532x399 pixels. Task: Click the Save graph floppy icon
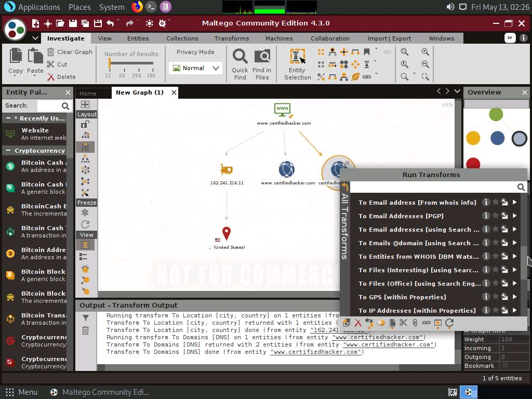click(73, 23)
